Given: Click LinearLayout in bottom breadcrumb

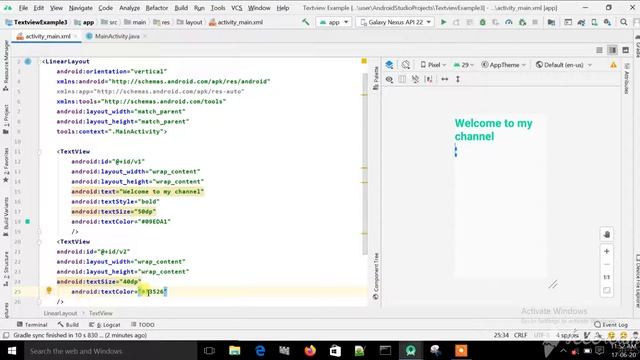Looking at the screenshot, I should 60,313.
